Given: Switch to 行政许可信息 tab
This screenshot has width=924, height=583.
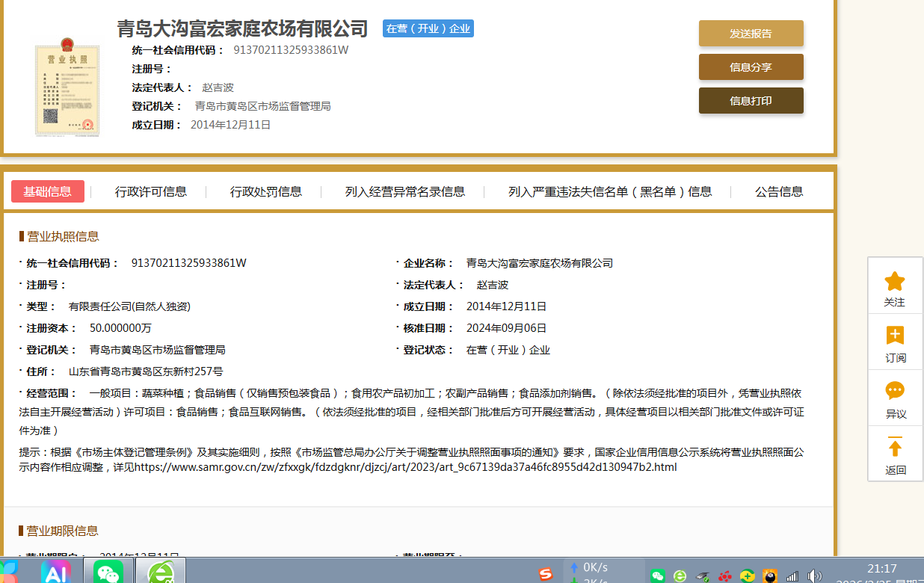Looking at the screenshot, I should [x=151, y=191].
